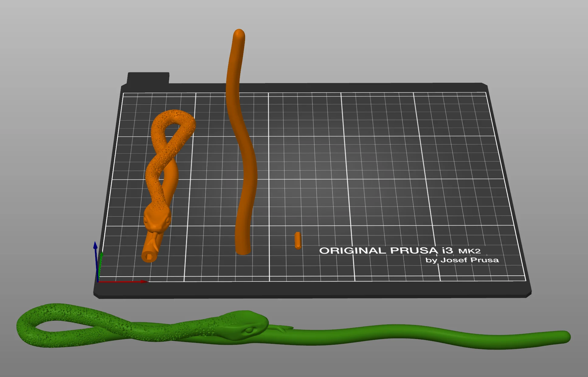Select the small orange piece on the bed
The image size is (588, 377).
click(298, 240)
